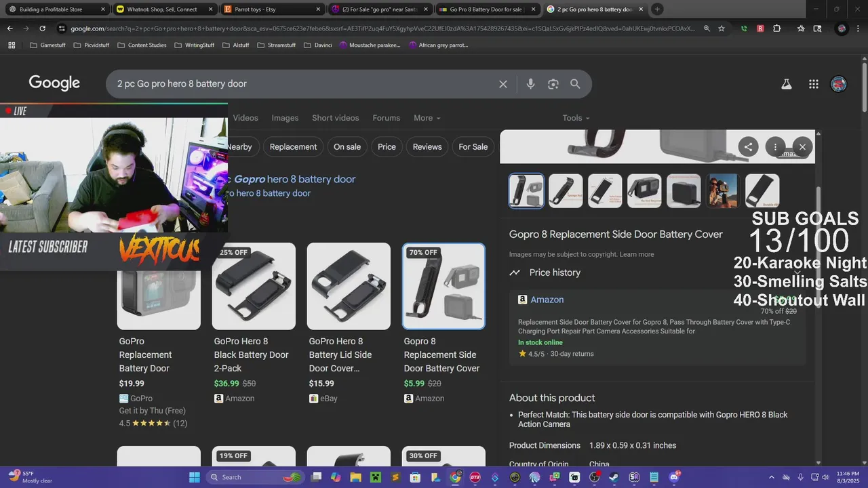Viewport: 868px width, 488px height.
Task: Start a voice search with the microphone
Action: point(530,84)
